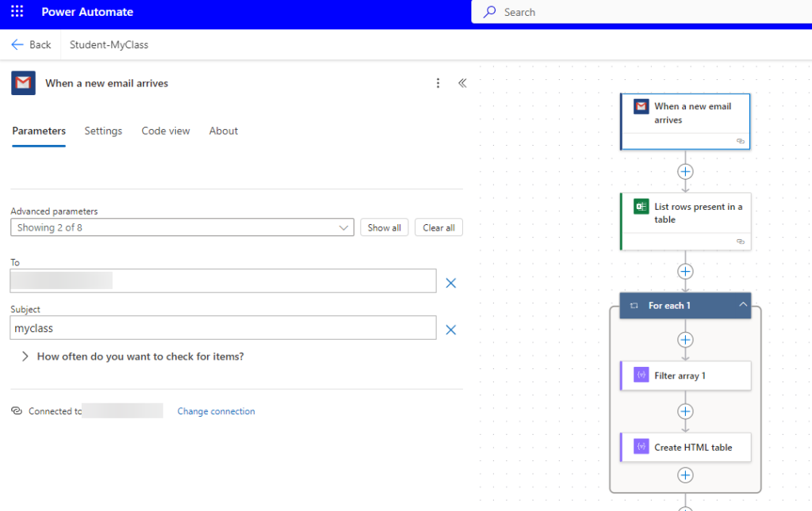This screenshot has width=812, height=511.
Task: Click into the Search box
Action: tap(642, 12)
